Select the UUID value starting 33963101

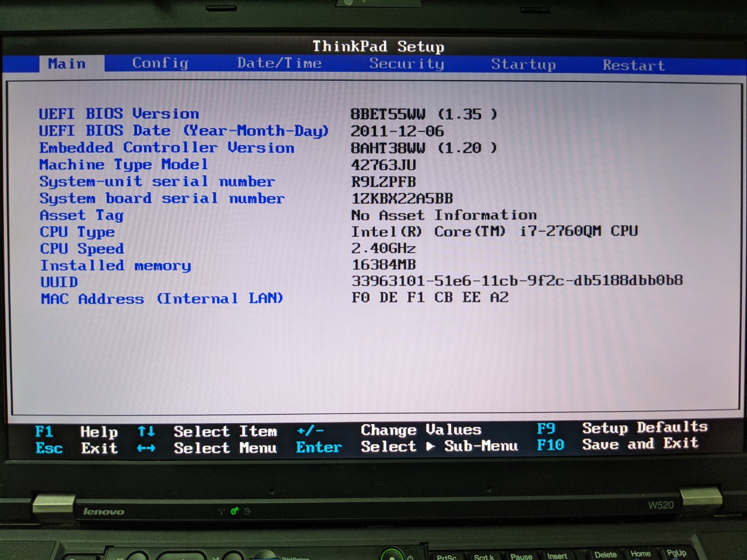[517, 280]
